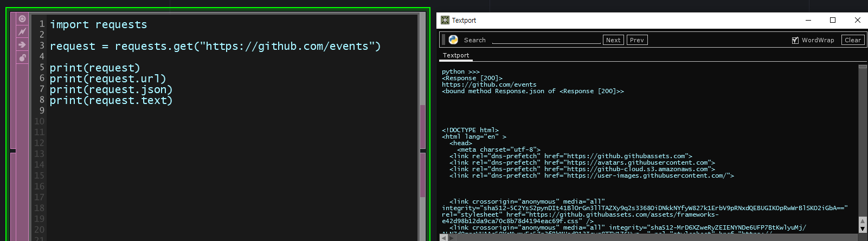
Task: Toggle the Viewer flag on the DAT node
Action: [22, 19]
